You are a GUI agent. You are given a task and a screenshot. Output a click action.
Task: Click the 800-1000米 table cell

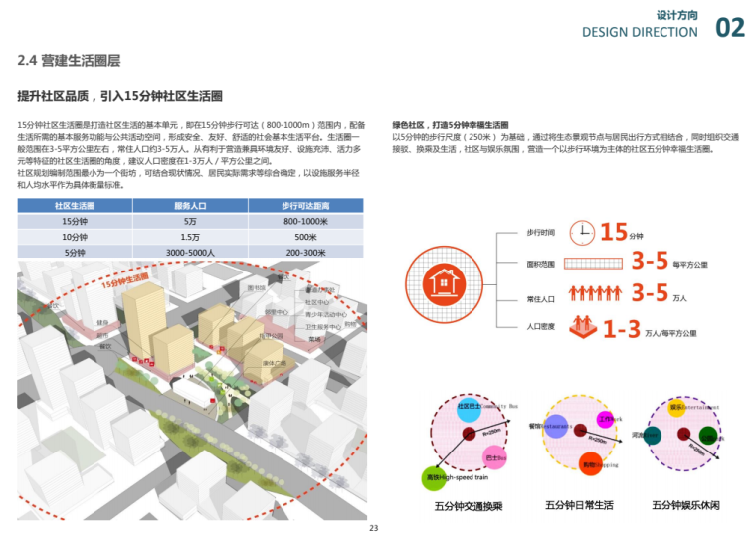click(305, 221)
